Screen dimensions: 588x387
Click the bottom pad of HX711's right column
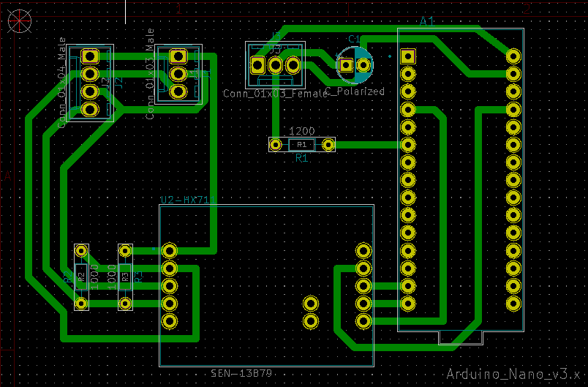tap(363, 321)
